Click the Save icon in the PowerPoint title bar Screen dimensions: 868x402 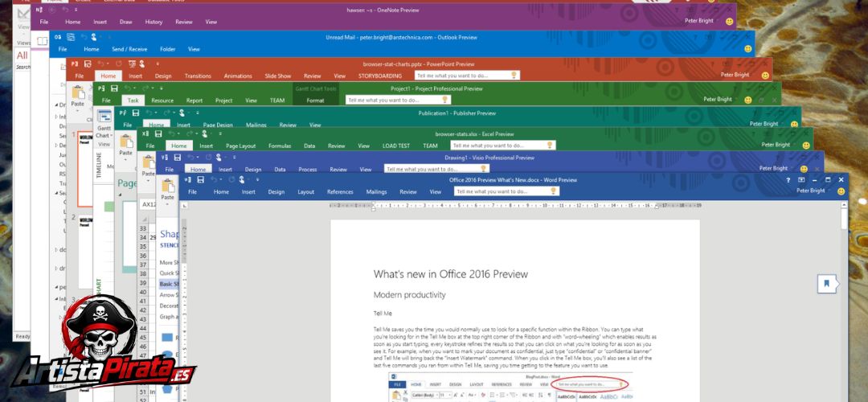[88, 64]
